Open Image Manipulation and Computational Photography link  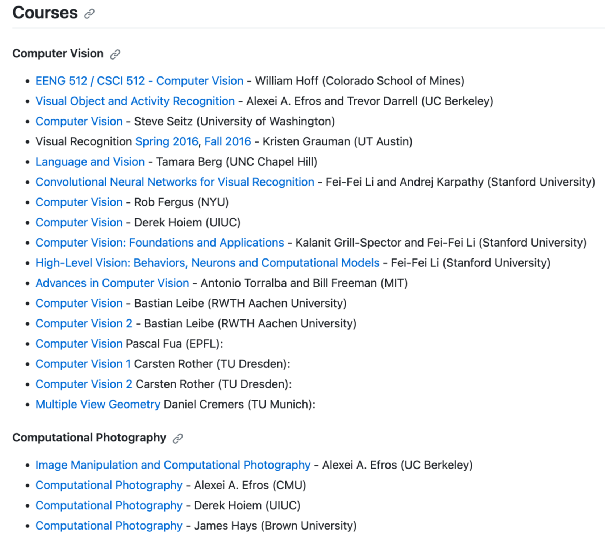(x=173, y=465)
